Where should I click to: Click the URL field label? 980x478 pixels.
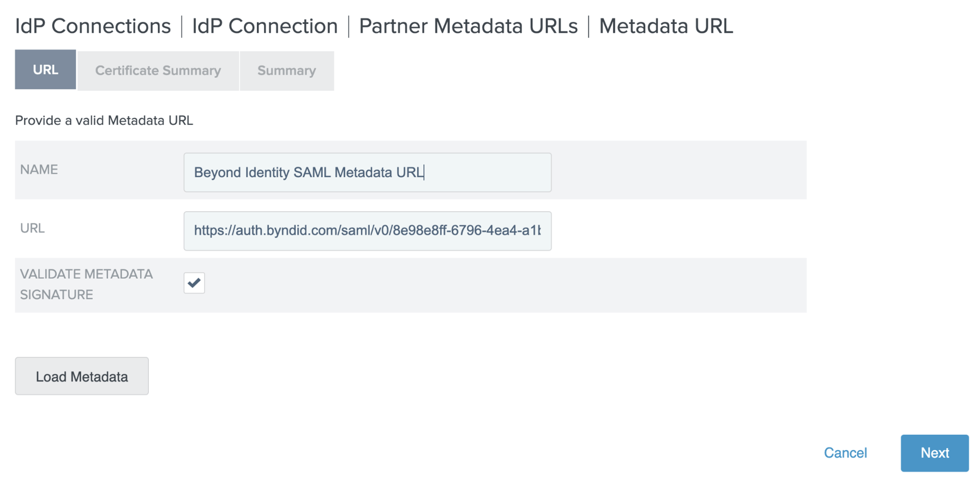[32, 228]
